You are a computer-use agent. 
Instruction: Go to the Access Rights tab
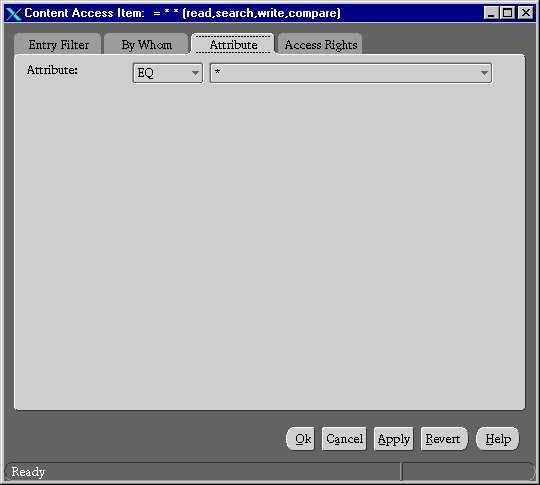click(x=320, y=44)
